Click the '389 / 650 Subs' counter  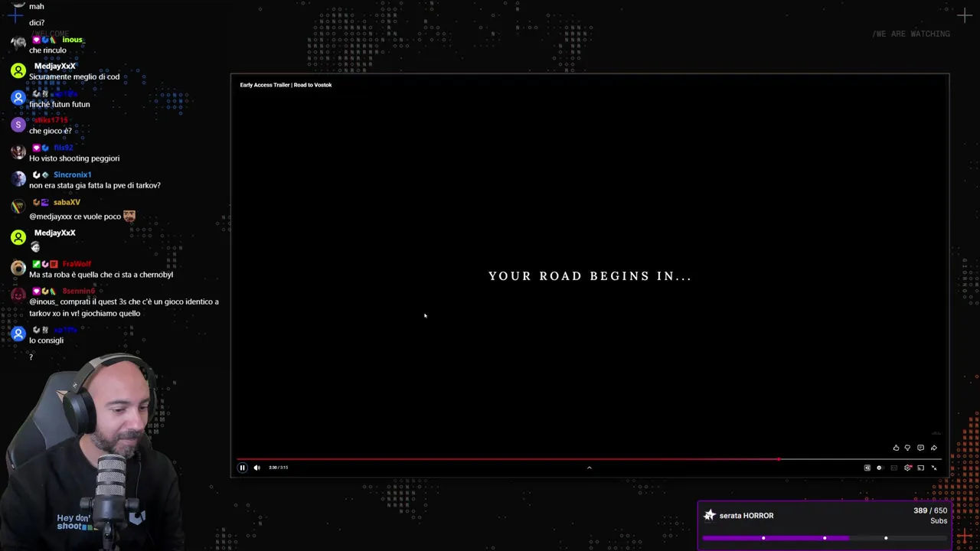point(929,515)
